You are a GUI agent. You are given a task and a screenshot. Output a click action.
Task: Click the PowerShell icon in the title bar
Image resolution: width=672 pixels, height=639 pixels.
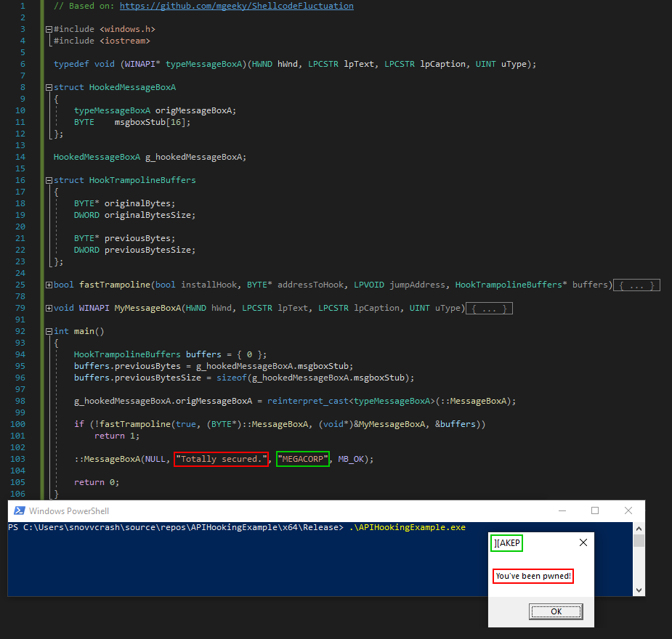click(x=20, y=511)
